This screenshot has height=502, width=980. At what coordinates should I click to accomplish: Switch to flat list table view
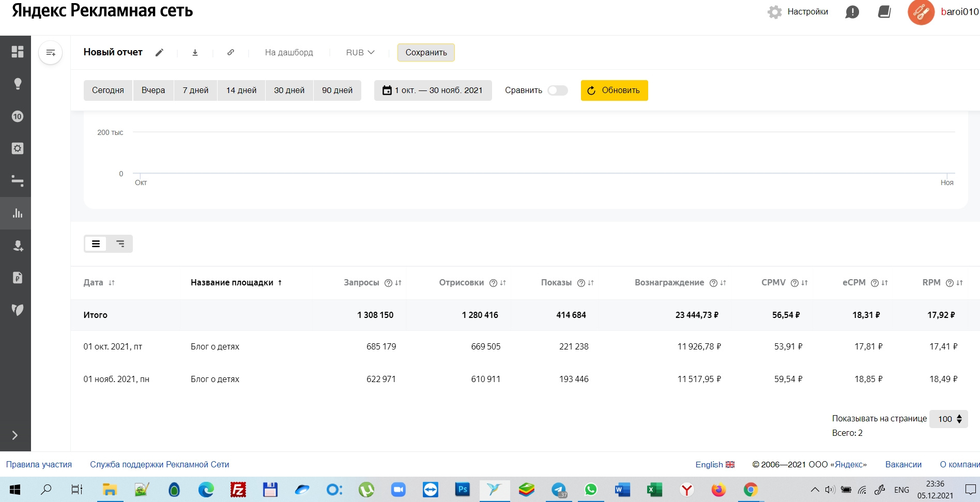96,244
